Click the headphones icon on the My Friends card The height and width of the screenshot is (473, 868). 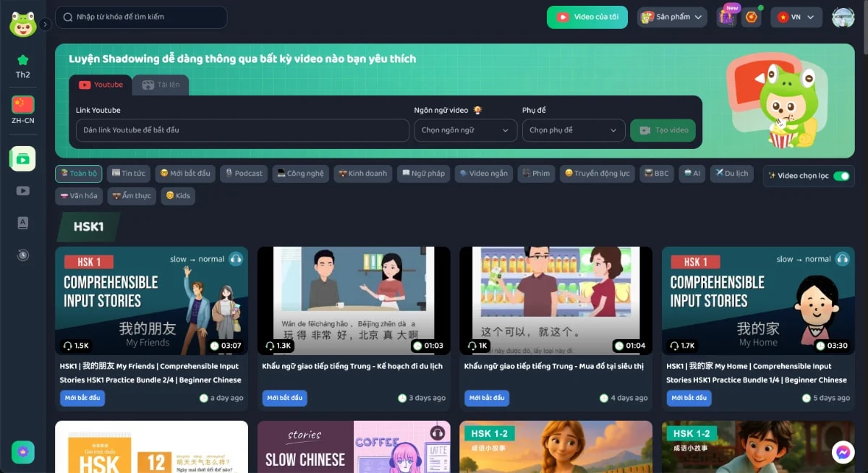pos(234,258)
